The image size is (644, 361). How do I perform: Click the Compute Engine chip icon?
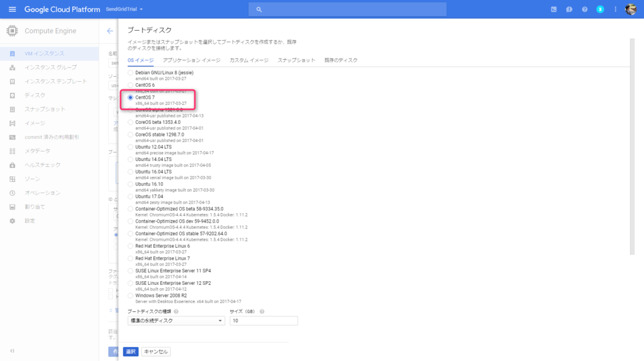pyautogui.click(x=12, y=31)
